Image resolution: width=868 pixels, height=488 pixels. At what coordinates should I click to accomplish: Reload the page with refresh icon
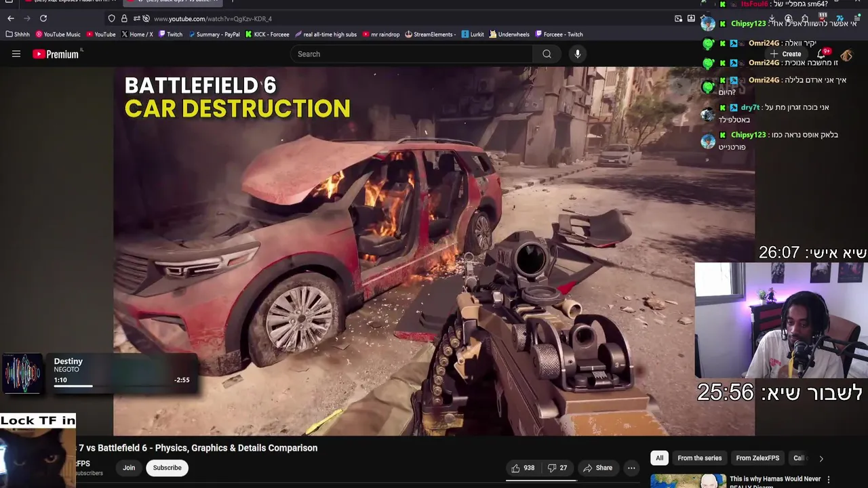pos(43,18)
